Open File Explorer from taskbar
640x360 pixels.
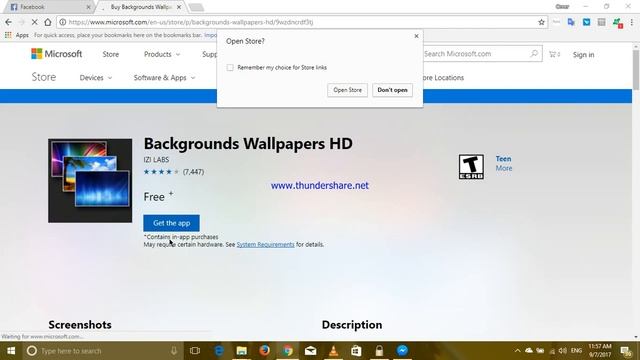point(242,351)
